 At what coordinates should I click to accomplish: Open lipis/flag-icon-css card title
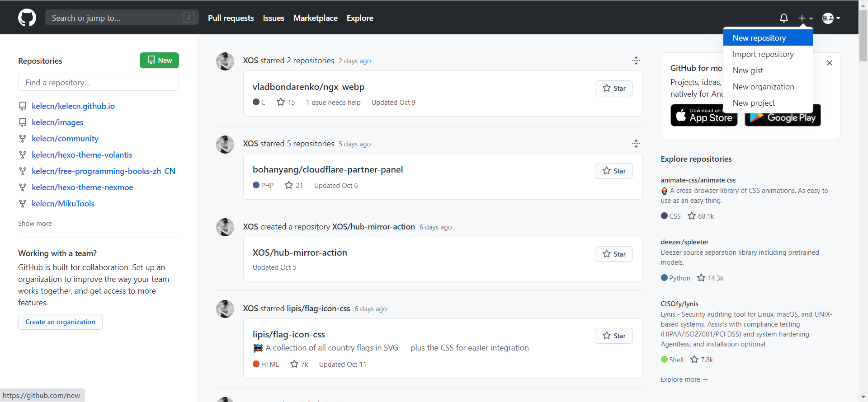pyautogui.click(x=289, y=334)
